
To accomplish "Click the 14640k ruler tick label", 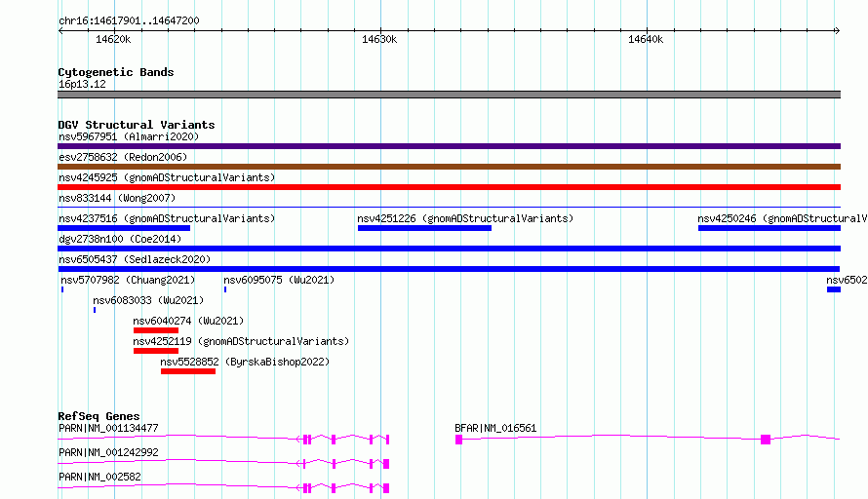I will 646,39.
